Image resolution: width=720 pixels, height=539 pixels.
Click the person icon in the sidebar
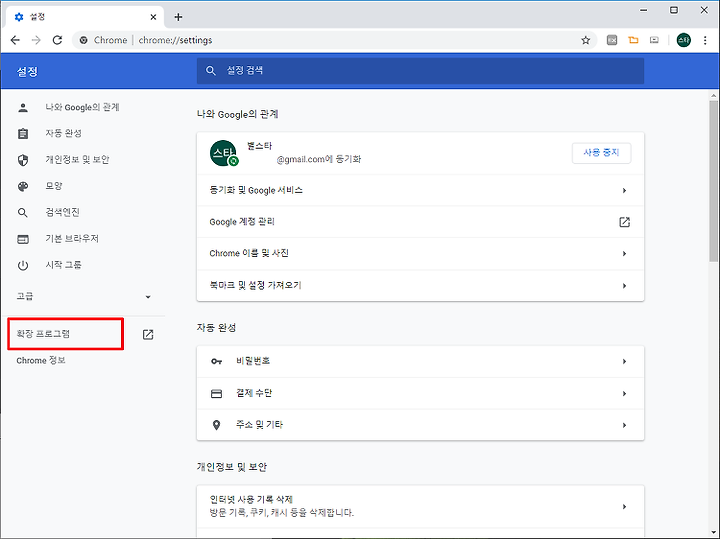tap(23, 107)
